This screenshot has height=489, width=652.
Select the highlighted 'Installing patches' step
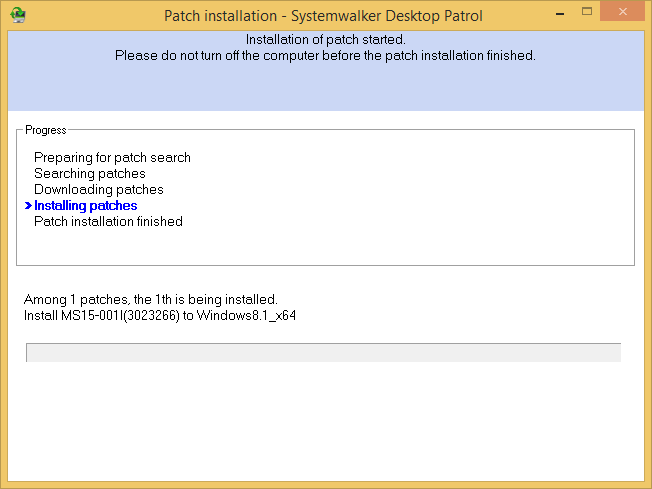[86, 205]
